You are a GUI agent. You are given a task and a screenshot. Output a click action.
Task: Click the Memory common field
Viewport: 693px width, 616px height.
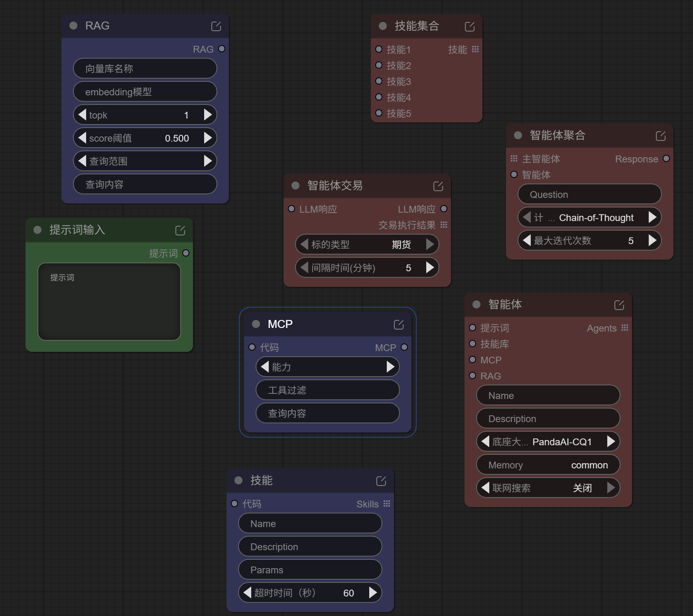(x=548, y=465)
